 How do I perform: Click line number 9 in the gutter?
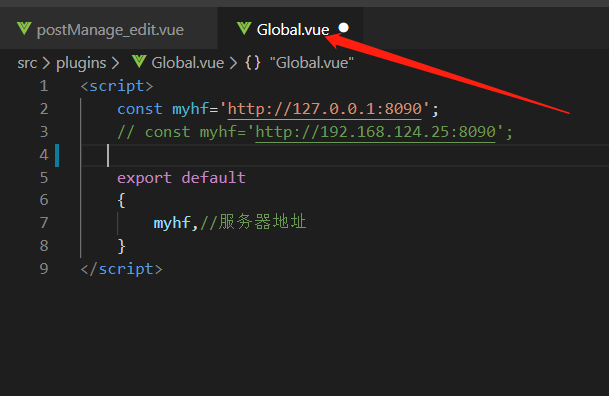click(44, 269)
